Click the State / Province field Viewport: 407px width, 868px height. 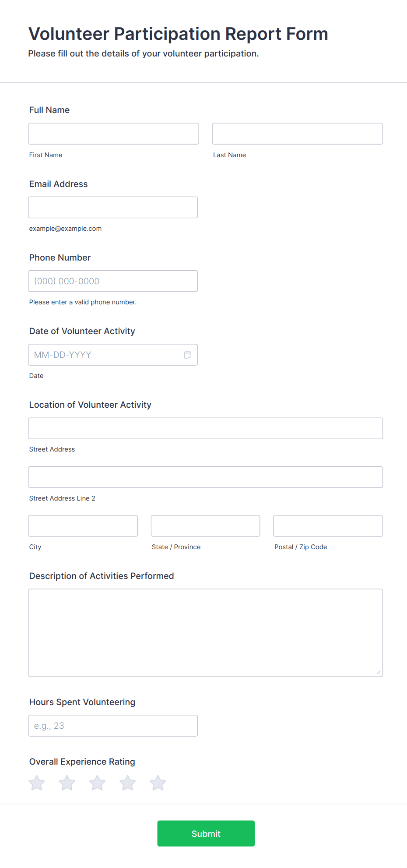pos(205,526)
